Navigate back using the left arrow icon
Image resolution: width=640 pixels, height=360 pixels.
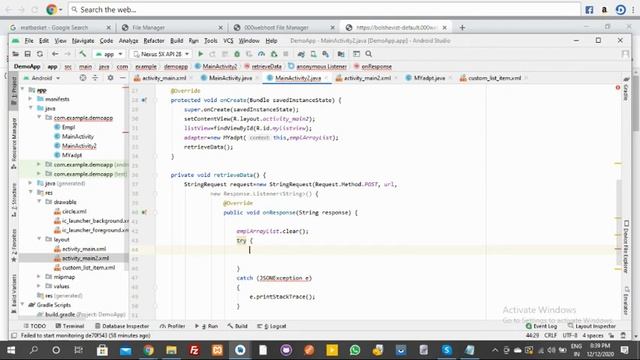click(x=55, y=54)
